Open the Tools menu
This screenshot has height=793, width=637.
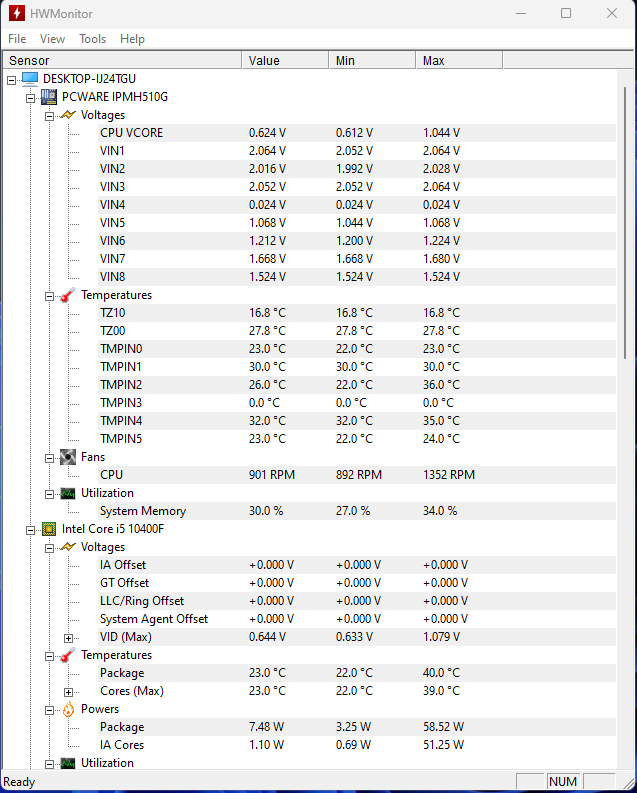(93, 39)
